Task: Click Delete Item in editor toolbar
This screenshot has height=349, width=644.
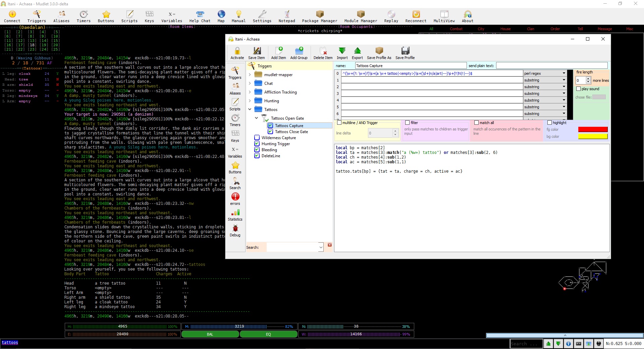Action: (x=323, y=53)
